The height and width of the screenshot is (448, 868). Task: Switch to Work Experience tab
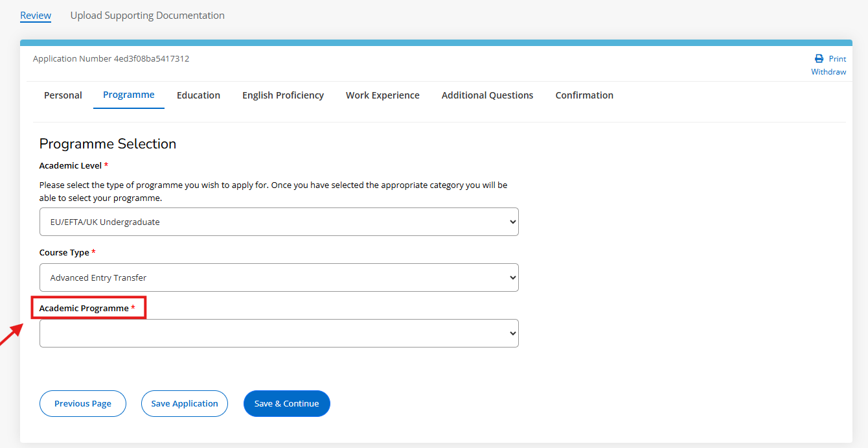point(382,95)
